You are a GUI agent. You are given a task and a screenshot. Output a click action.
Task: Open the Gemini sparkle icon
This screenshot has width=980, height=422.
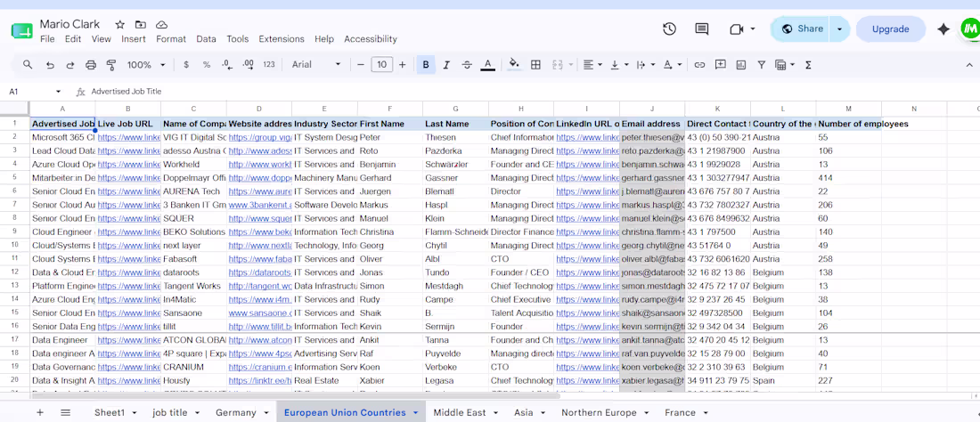pos(943,28)
